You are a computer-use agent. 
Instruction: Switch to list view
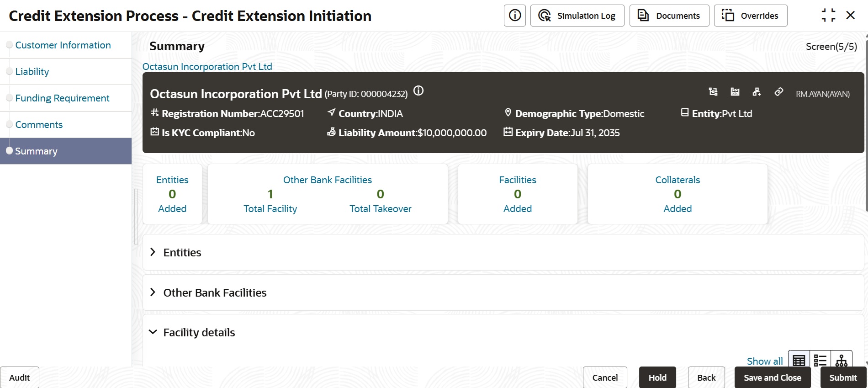[x=820, y=361]
